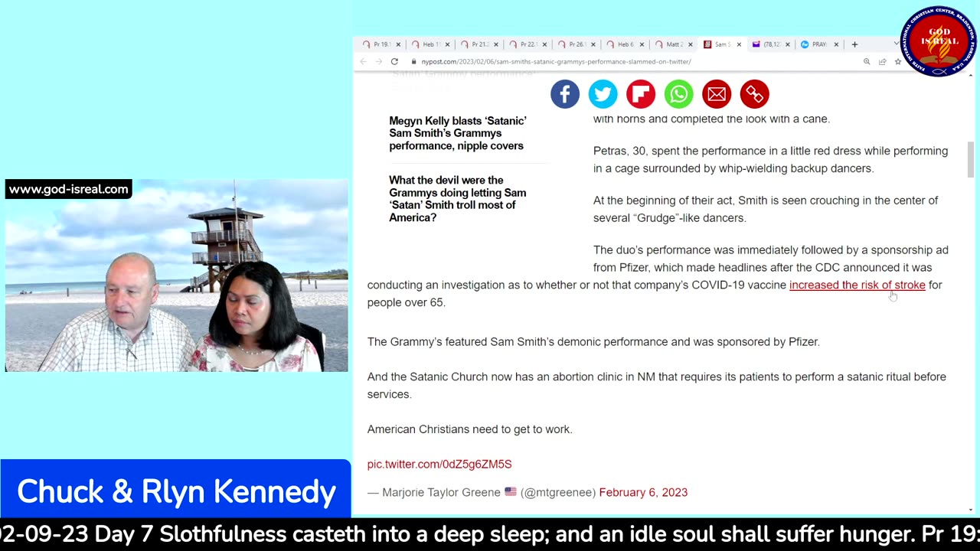Screen dimensions: 980x551
Task: Click the site lock icon in address bar
Action: click(x=413, y=61)
